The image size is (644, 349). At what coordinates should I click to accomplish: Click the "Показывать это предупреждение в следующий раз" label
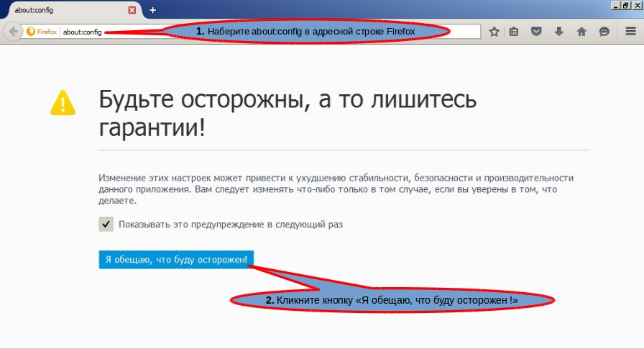(x=231, y=225)
